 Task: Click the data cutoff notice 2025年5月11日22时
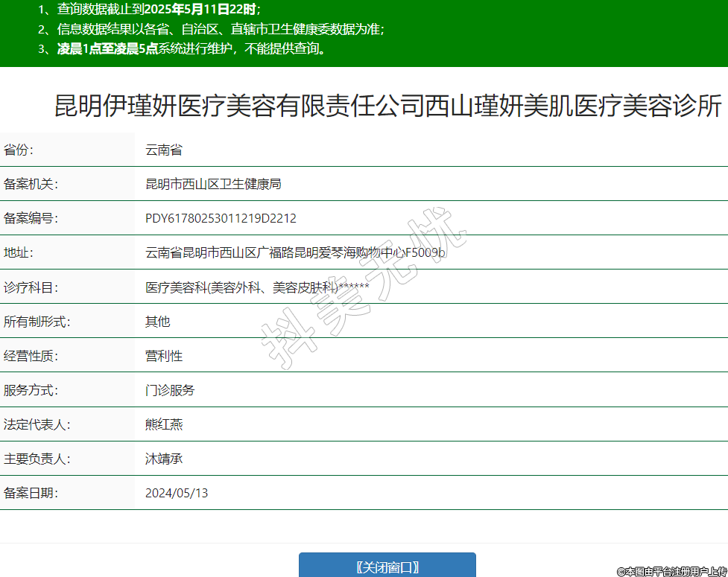coord(149,10)
